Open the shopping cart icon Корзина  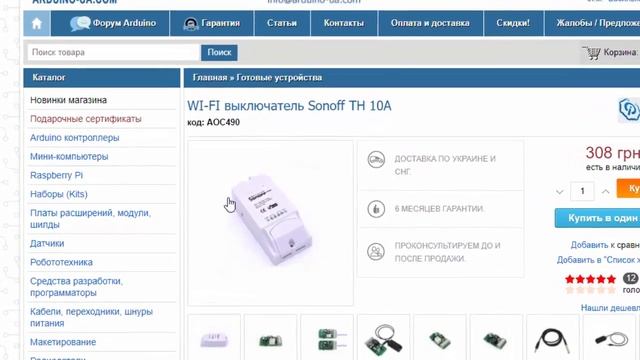[x=591, y=53]
